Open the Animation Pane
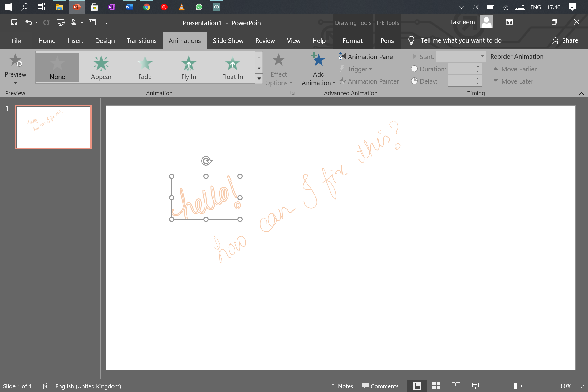This screenshot has height=392, width=588. (x=366, y=57)
